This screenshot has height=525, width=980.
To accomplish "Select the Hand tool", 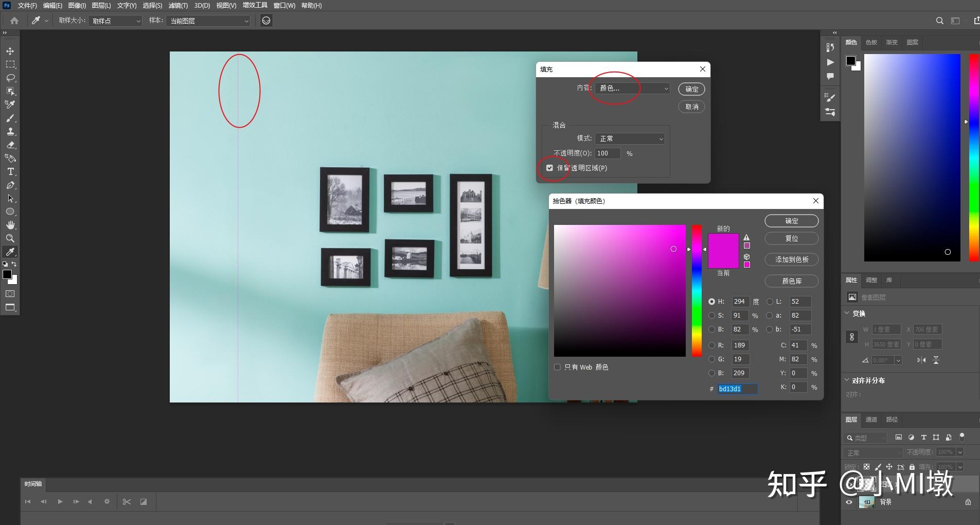I will click(10, 225).
